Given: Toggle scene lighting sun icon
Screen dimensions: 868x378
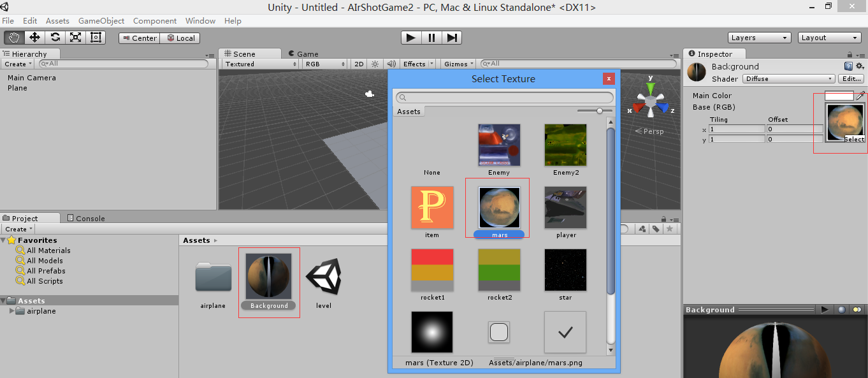Looking at the screenshot, I should click(375, 64).
